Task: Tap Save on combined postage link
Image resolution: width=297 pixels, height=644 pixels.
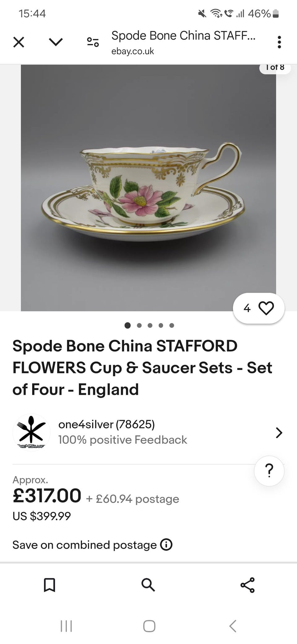Action: pos(84,545)
